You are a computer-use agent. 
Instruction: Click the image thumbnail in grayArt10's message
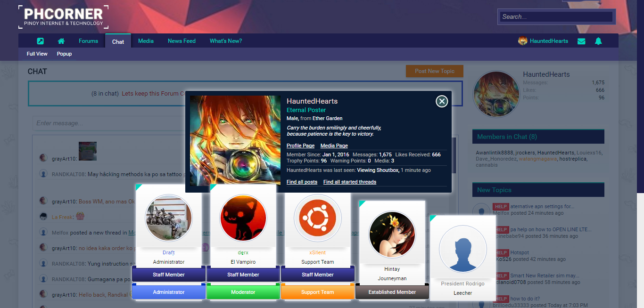click(x=87, y=151)
